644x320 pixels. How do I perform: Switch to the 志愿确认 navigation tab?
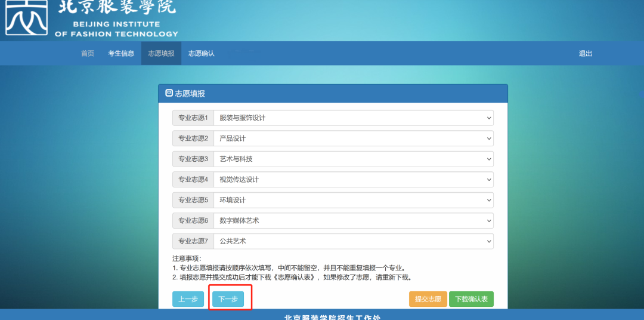click(x=202, y=54)
